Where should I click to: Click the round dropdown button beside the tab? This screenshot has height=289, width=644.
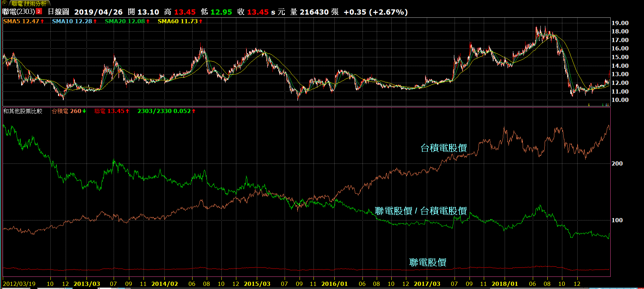(5, 3)
